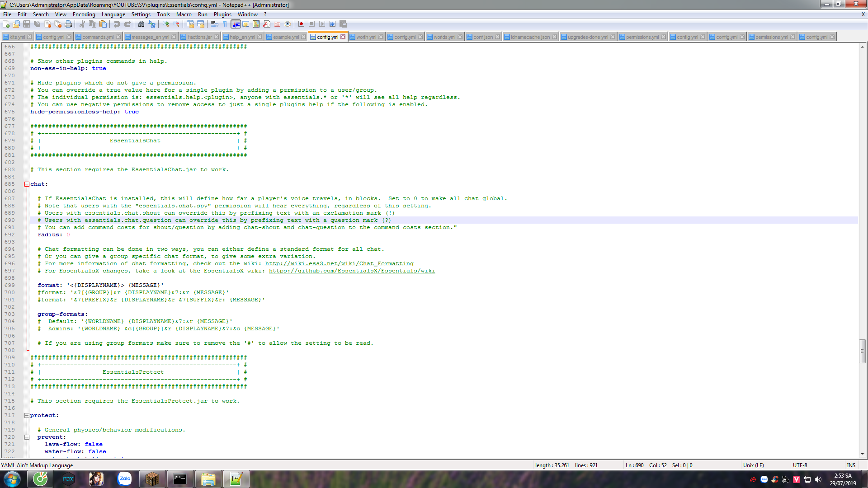Image resolution: width=868 pixels, height=488 pixels.
Task: Collapse the prevent: fold marker
Action: click(27, 437)
